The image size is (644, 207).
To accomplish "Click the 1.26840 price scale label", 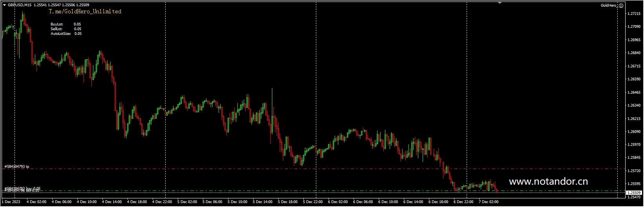I will [635, 53].
